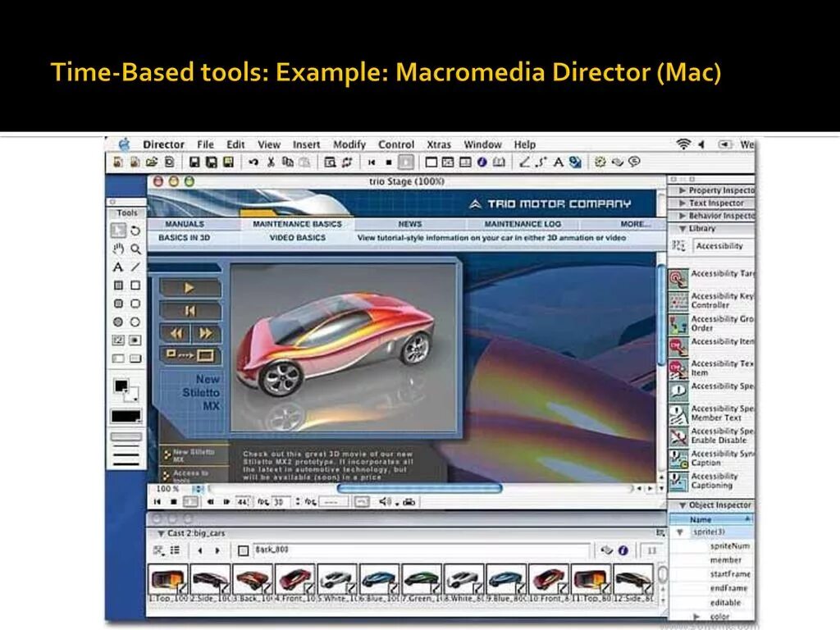Screen dimensions: 840x630
Task: Click the black pattern swatch in Tools
Action: point(126,416)
